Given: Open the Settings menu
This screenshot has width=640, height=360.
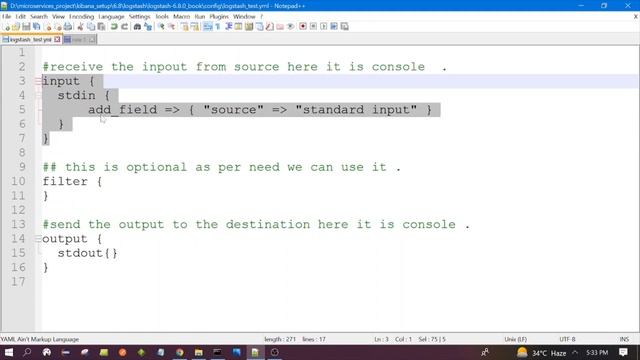Looking at the screenshot, I should pyautogui.click(x=139, y=17).
